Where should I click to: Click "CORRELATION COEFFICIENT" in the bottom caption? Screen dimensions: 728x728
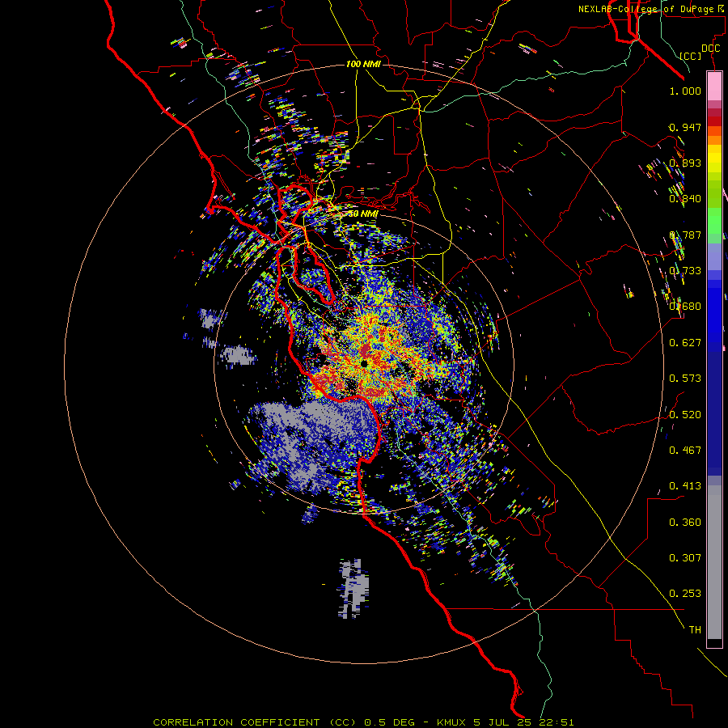click(236, 722)
